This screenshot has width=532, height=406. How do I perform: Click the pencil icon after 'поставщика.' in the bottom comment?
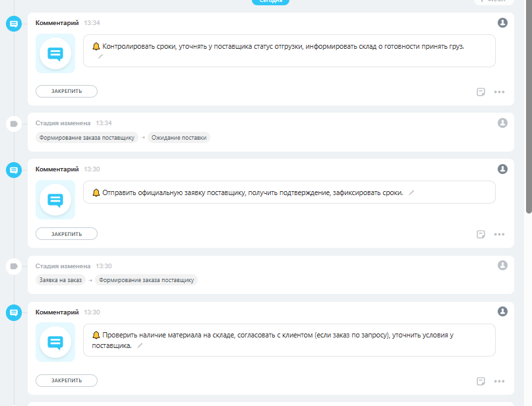point(140,345)
